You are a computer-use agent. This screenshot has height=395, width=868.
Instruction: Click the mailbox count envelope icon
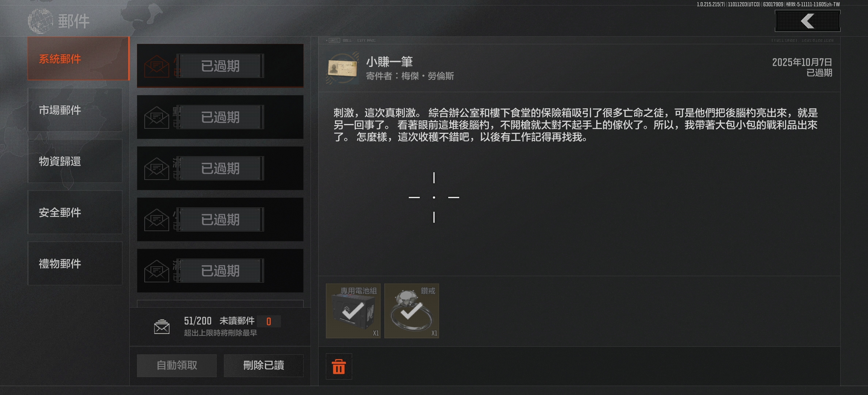coord(161,327)
